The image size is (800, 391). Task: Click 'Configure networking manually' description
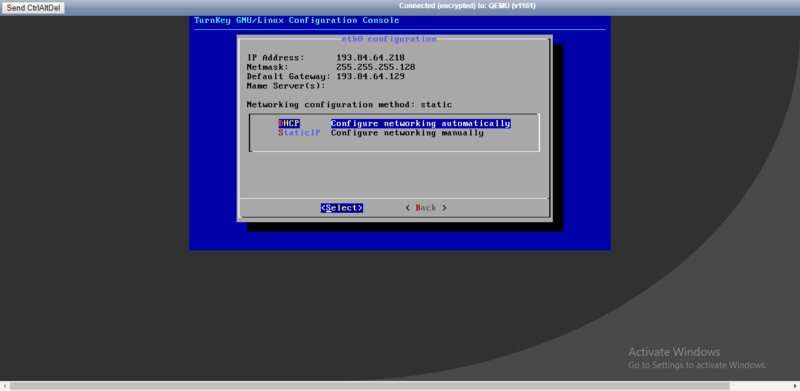407,133
